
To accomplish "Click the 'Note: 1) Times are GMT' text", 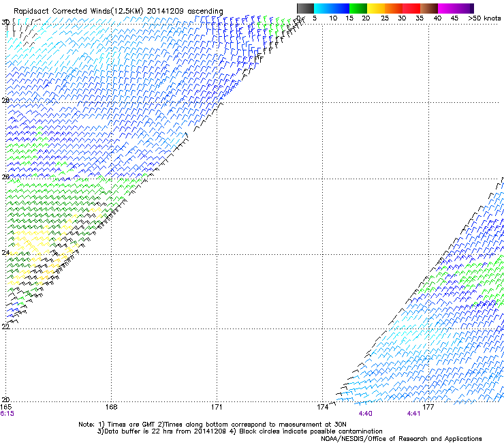I will pyautogui.click(x=117, y=425).
